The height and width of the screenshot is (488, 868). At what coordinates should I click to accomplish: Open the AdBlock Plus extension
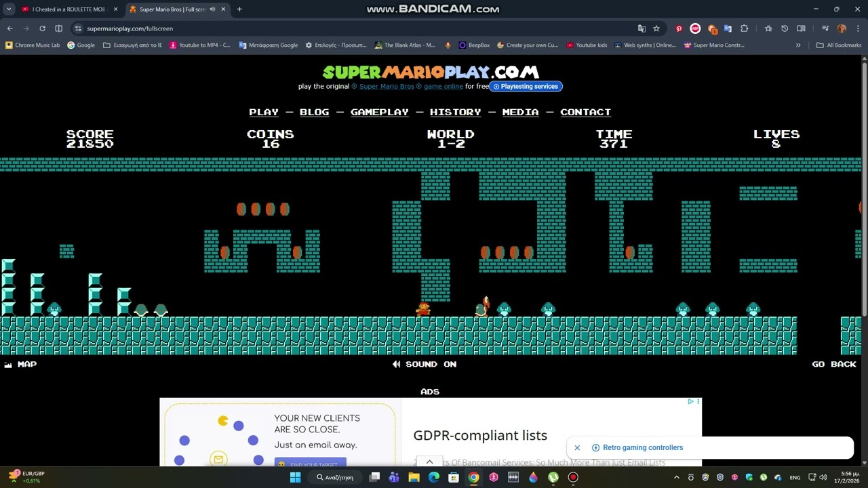tap(695, 28)
